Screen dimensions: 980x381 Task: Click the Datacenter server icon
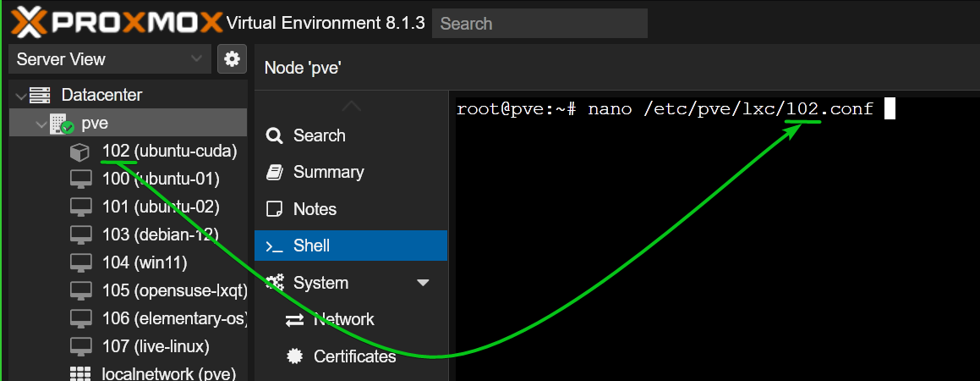tap(40, 96)
